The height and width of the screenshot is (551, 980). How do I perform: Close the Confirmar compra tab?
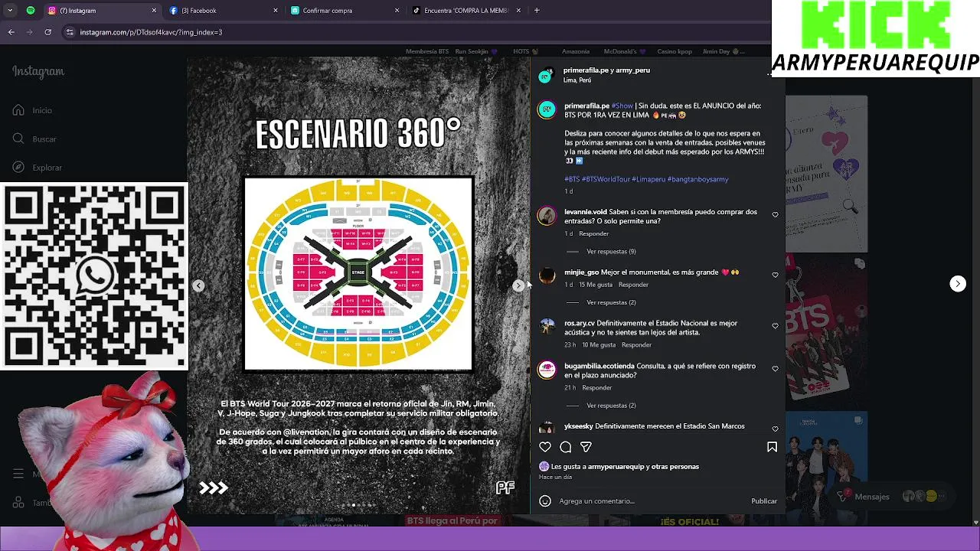397,11
